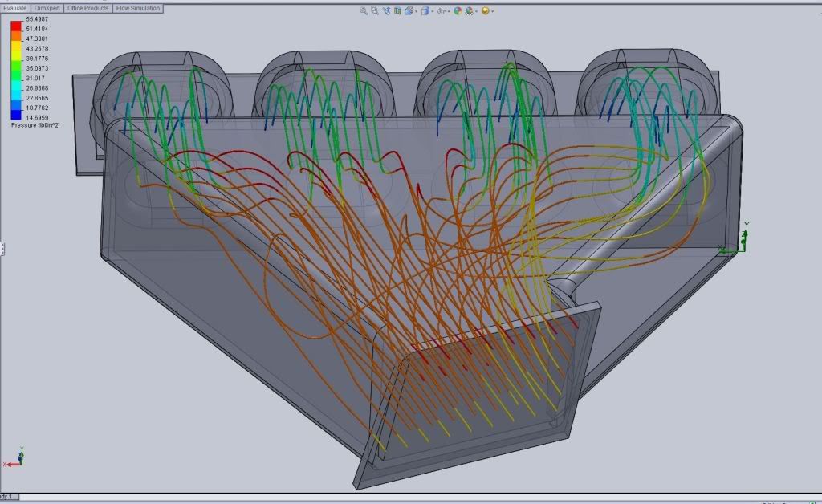The width and height of the screenshot is (822, 504).
Task: Click the Previous View icon
Action: click(386, 11)
